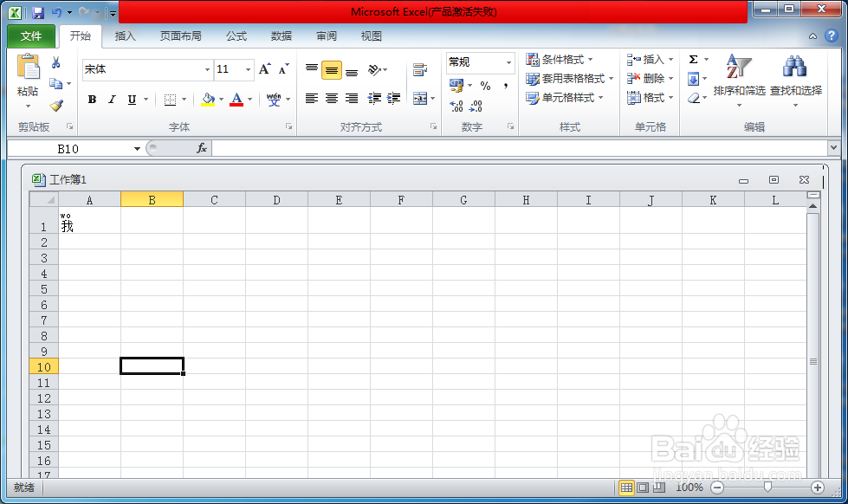Screen dimensions: 848x504
Task: Switch to the 插入 ribbon tab
Action: pyautogui.click(x=125, y=36)
